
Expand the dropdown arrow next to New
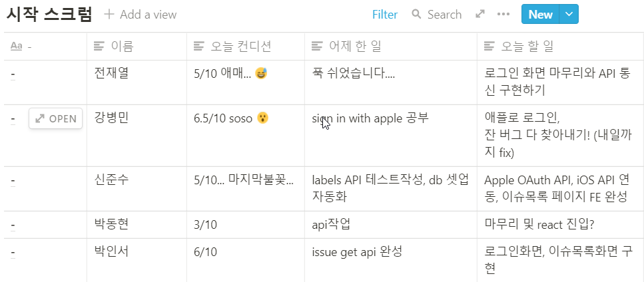pos(568,14)
